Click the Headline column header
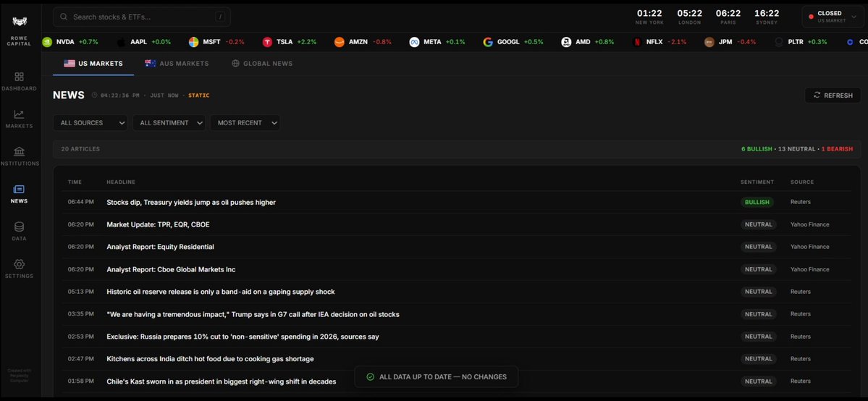The image size is (868, 401). pyautogui.click(x=121, y=182)
